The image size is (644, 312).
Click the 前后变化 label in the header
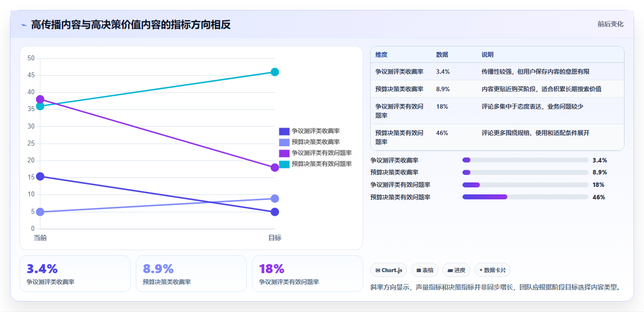(x=611, y=24)
